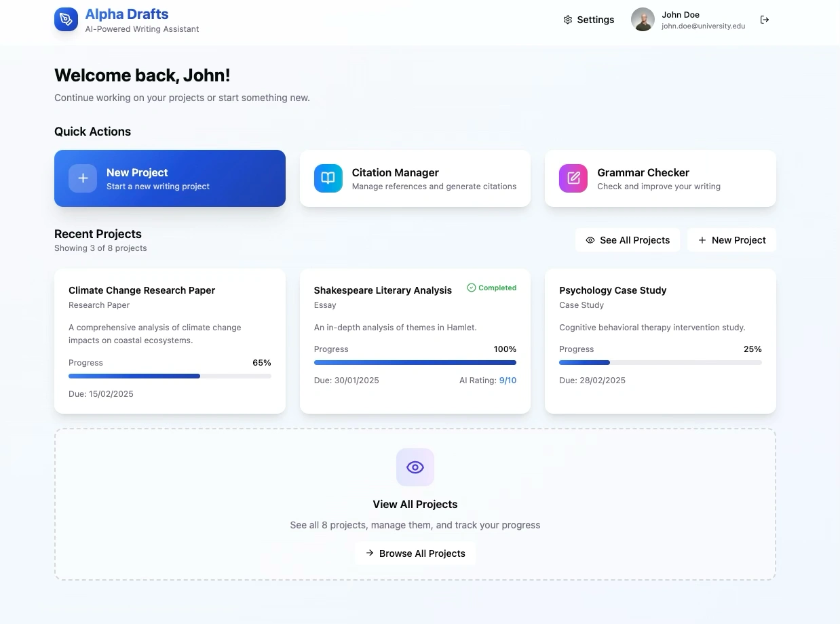Image resolution: width=840 pixels, height=624 pixels.
Task: Click John Doe's profile avatar
Action: [x=643, y=20]
